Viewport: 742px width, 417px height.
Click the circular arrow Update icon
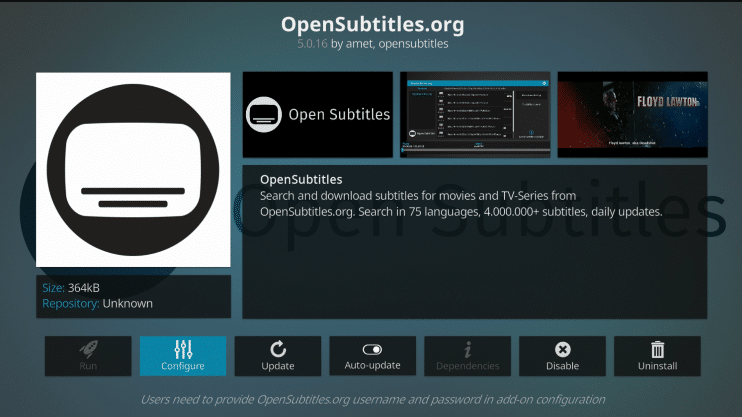(278, 349)
